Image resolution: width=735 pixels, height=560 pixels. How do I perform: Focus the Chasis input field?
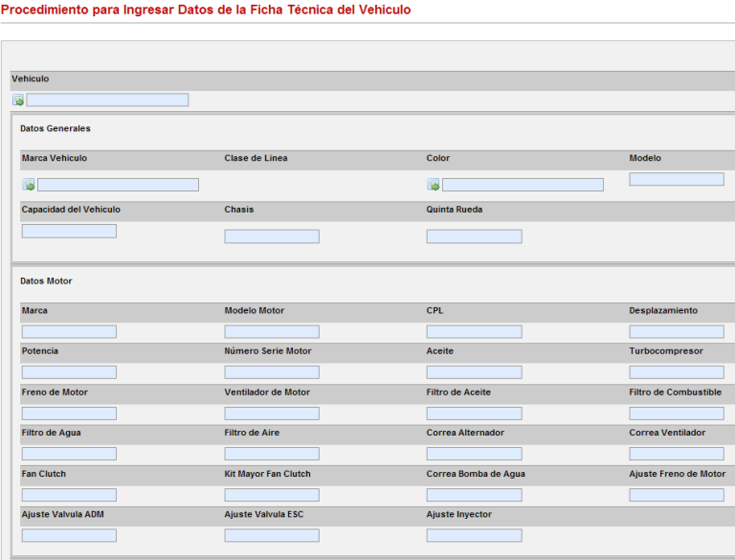point(272,236)
